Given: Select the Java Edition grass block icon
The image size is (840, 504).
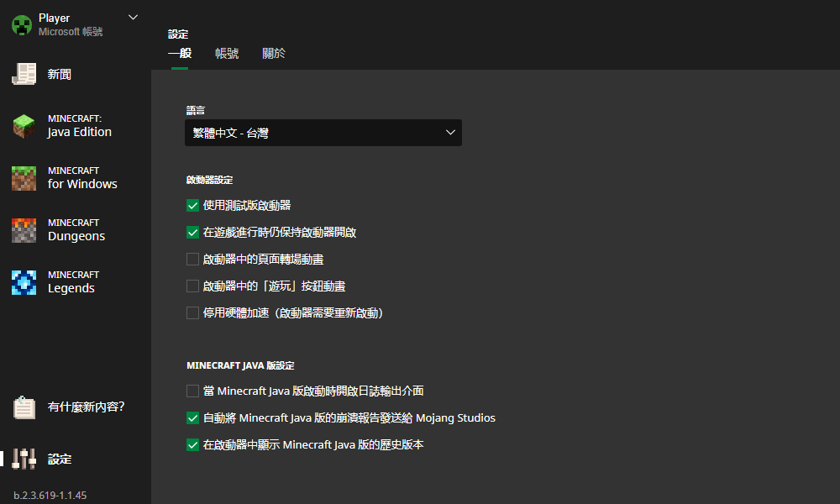Looking at the screenshot, I should point(24,126).
